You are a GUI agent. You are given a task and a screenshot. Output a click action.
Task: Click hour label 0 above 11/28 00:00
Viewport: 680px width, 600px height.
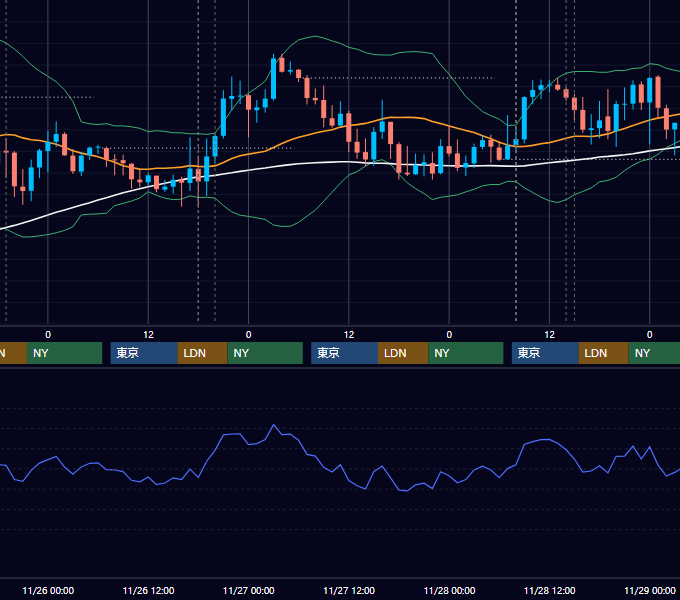pyautogui.click(x=449, y=335)
